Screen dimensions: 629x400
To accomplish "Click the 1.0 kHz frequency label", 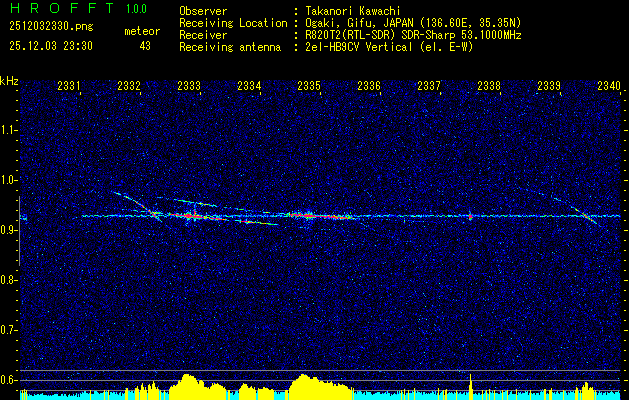I will 8,180.
